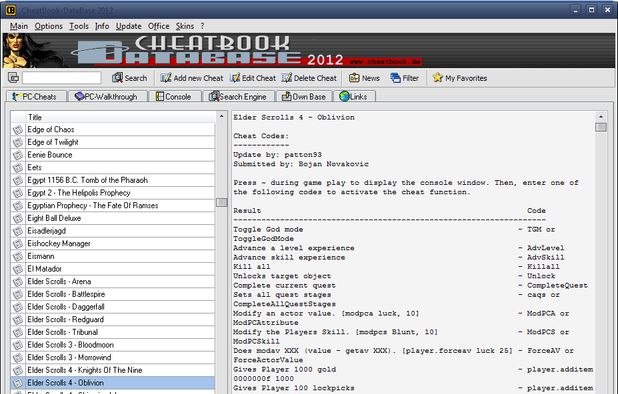
Task: Select Egyptian Prophecy - The Fate Of Ramses
Action: click(x=113, y=205)
